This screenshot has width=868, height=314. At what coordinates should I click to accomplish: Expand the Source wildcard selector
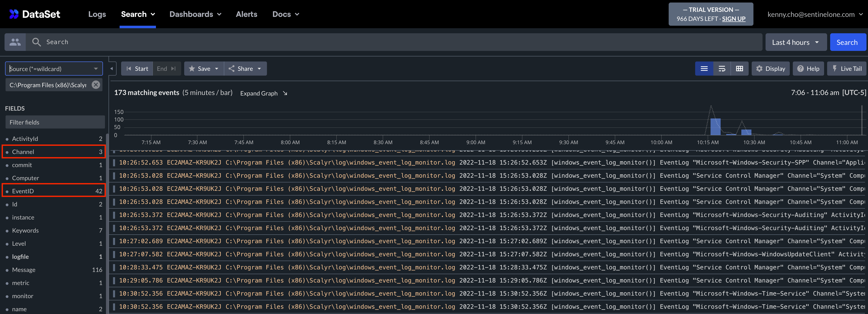pos(96,69)
